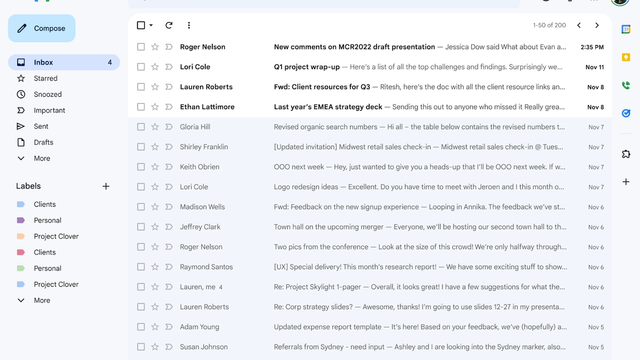Check the Gloria Hill email checkbox
The height and width of the screenshot is (360, 640).
[141, 127]
